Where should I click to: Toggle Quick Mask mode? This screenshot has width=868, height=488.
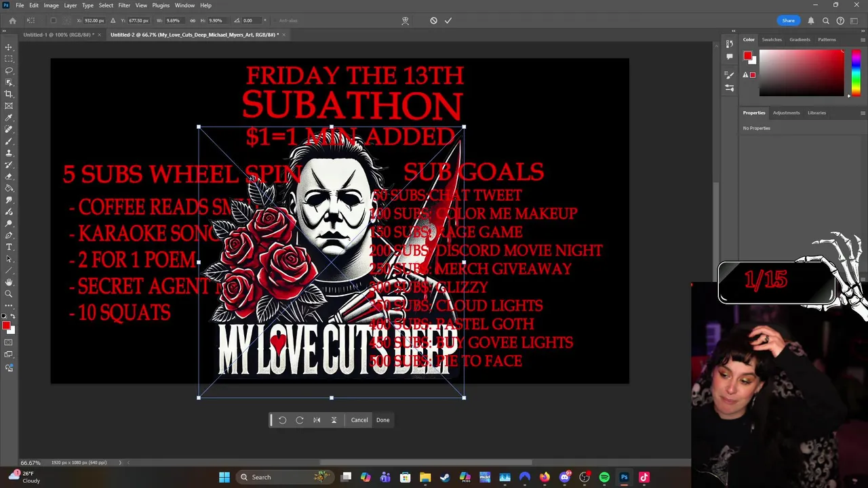[x=9, y=343]
